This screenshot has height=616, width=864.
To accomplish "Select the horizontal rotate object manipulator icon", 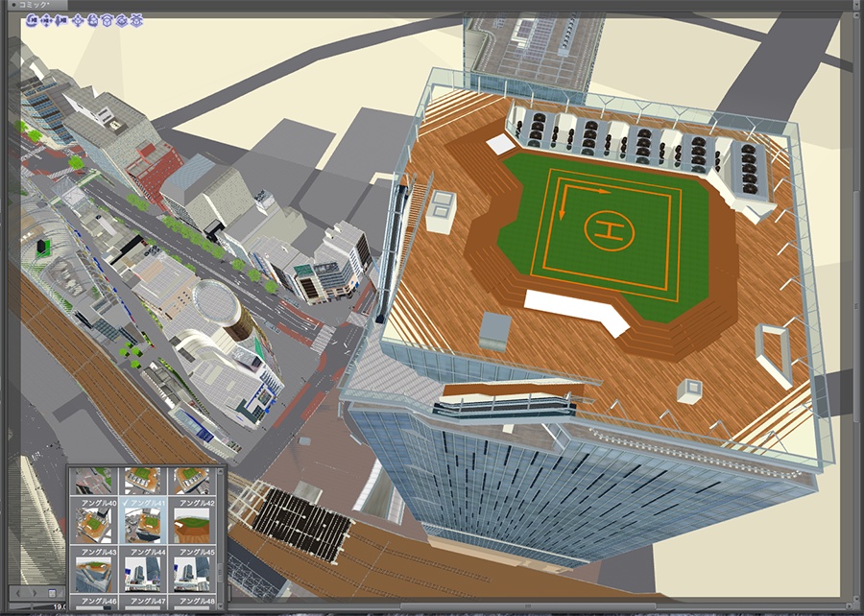I will tap(107, 20).
